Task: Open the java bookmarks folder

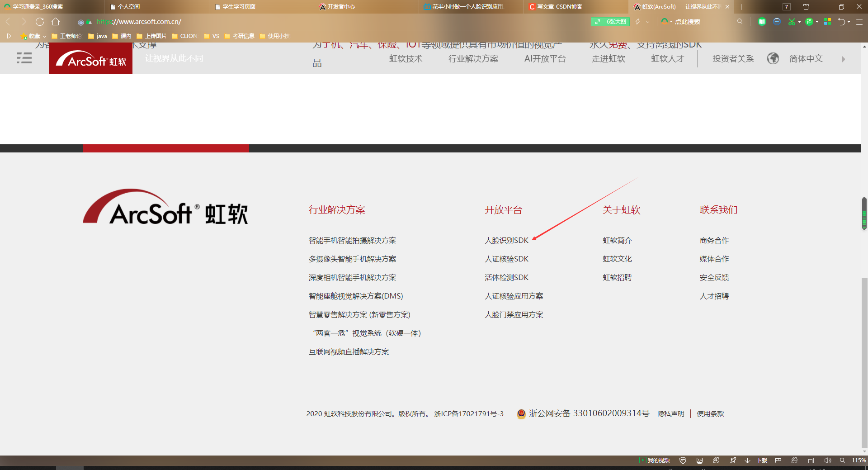Action: click(x=98, y=36)
